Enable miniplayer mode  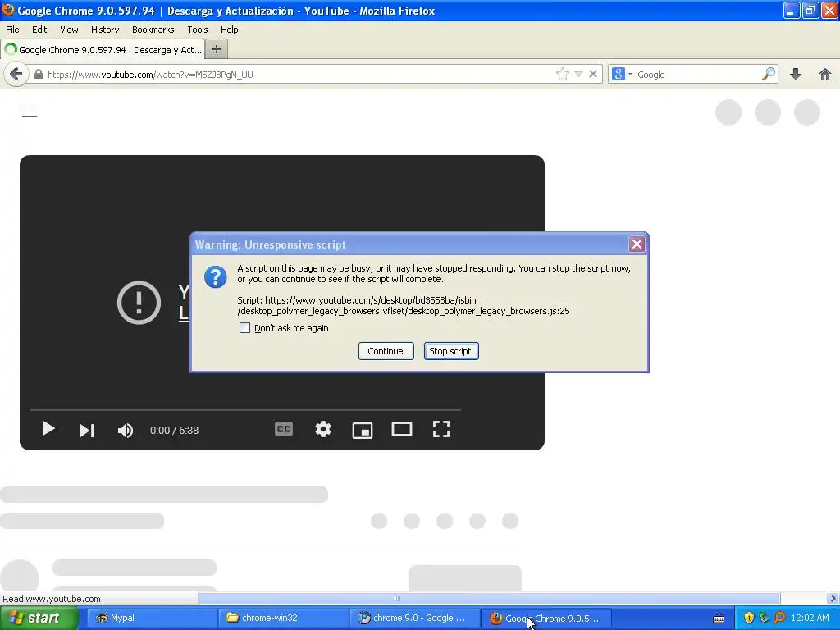pyautogui.click(x=362, y=430)
